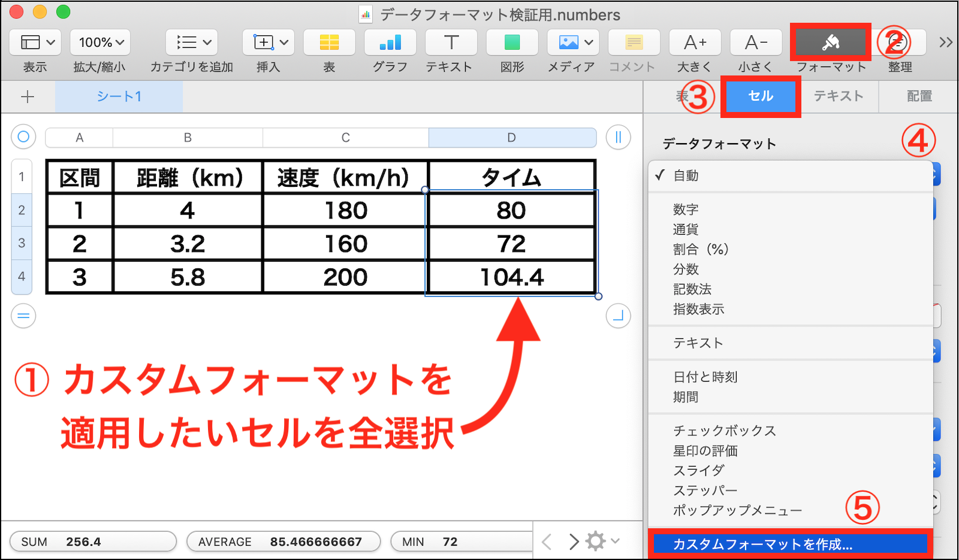Open the graph (グラフ) chart tool
Viewport: 959px width, 560px height.
point(390,43)
